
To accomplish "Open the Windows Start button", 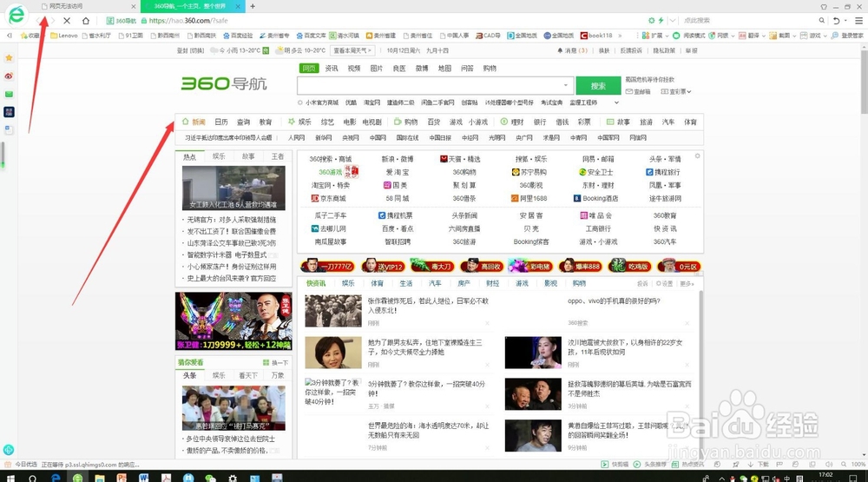I will pyautogui.click(x=10, y=478).
